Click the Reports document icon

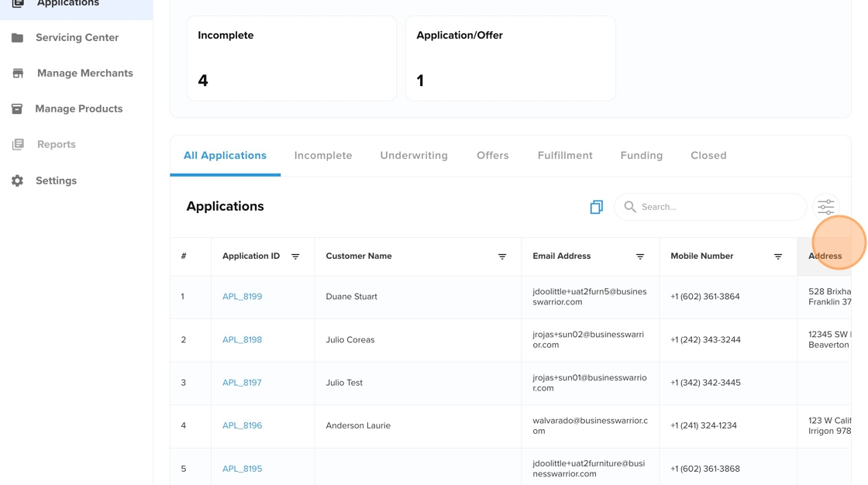(x=18, y=145)
